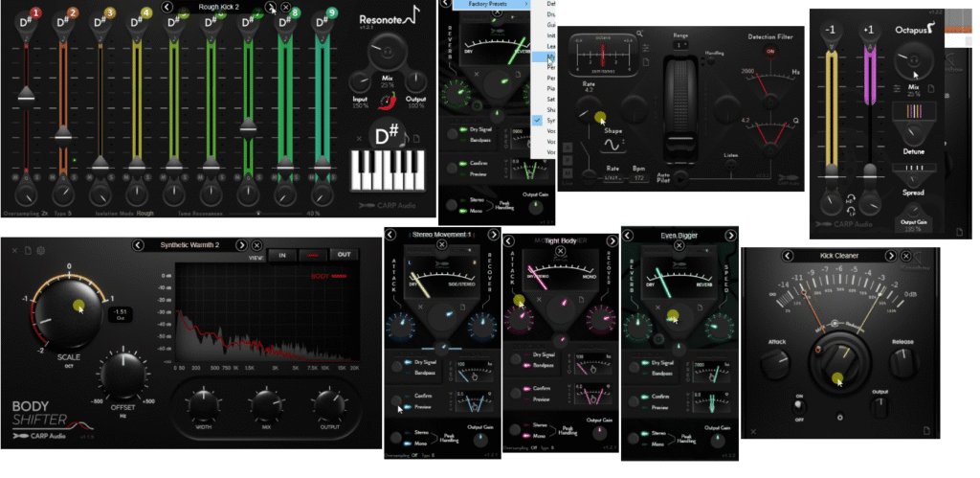Image resolution: width=980 pixels, height=478 pixels.
Task: Click previous arrow on Even Bigger plugin
Action: 627,236
